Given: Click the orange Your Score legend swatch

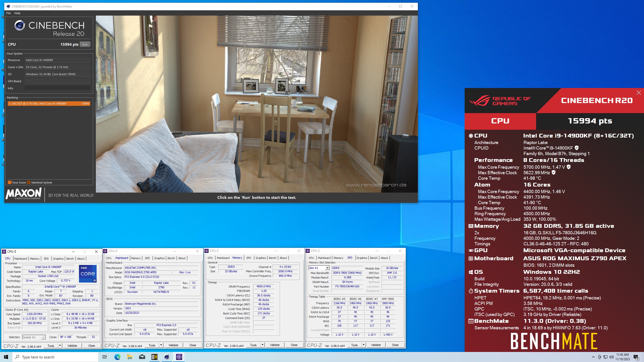Looking at the screenshot, I should click(10, 183).
